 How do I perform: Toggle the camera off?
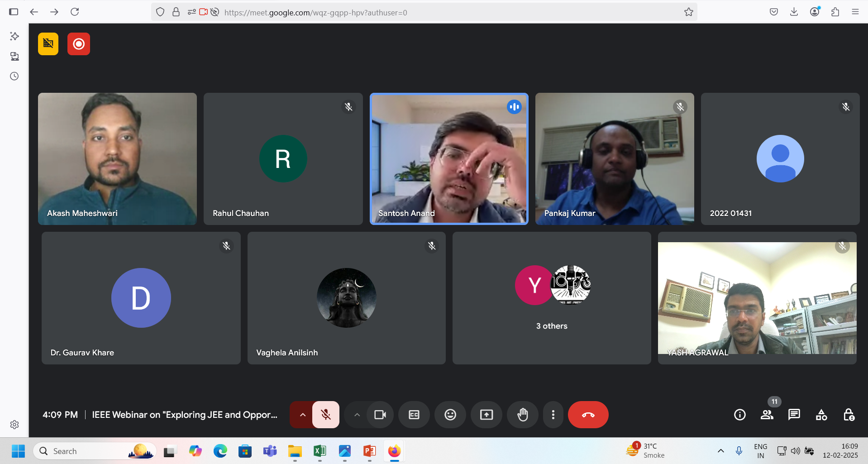380,415
